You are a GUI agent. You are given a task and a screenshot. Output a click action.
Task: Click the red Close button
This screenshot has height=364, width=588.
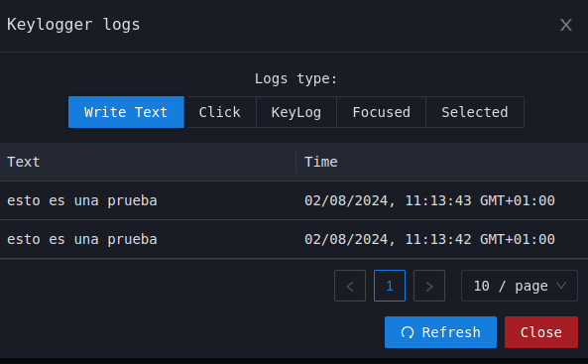(541, 332)
